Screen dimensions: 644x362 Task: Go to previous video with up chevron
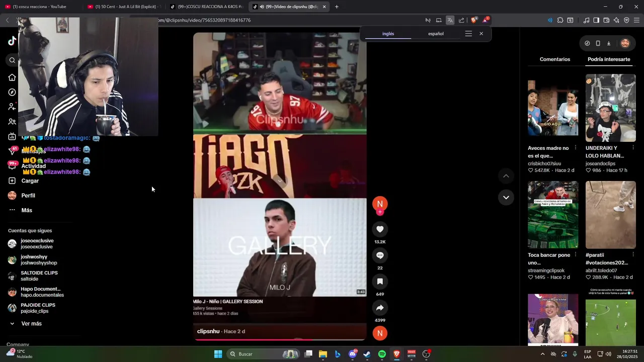pos(506,176)
